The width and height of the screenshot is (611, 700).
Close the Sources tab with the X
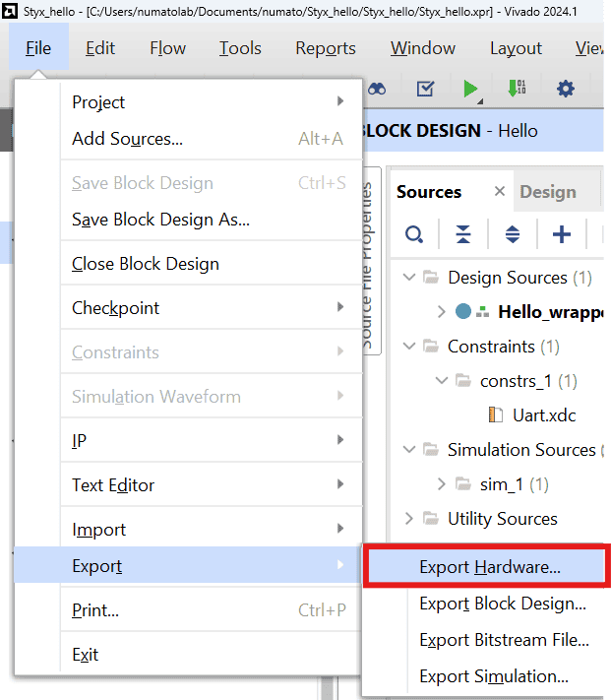coord(500,192)
